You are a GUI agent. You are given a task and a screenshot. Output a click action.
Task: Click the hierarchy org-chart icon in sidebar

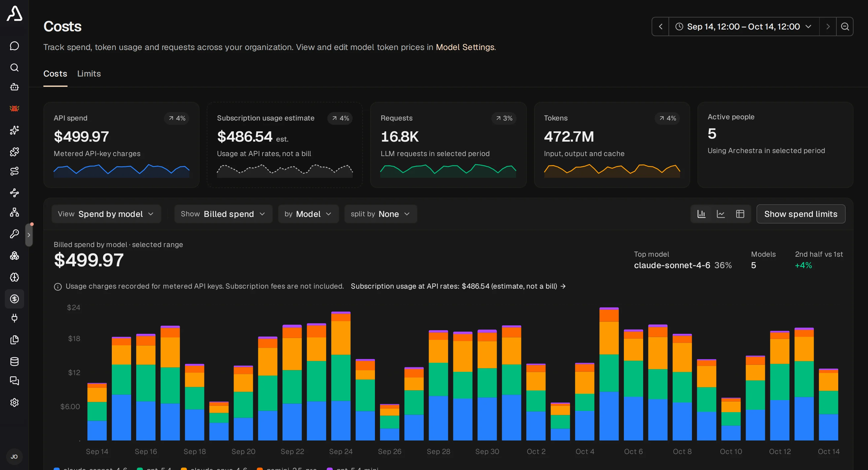(x=14, y=212)
